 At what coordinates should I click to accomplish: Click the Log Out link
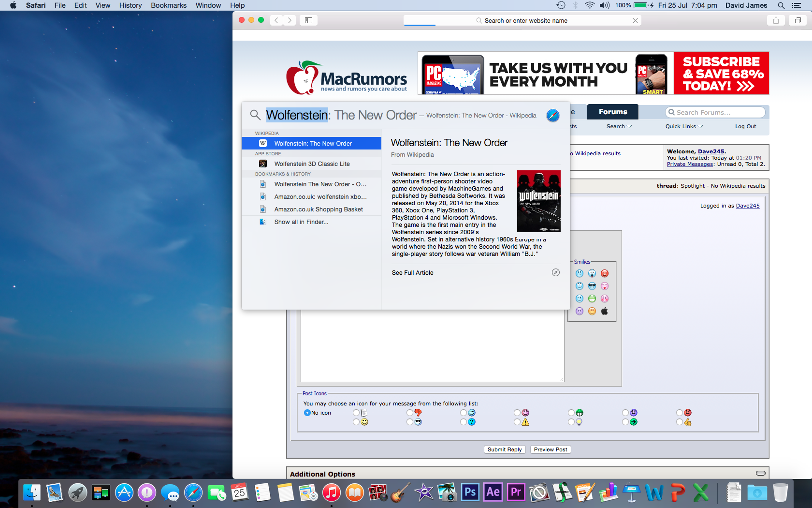pyautogui.click(x=746, y=126)
